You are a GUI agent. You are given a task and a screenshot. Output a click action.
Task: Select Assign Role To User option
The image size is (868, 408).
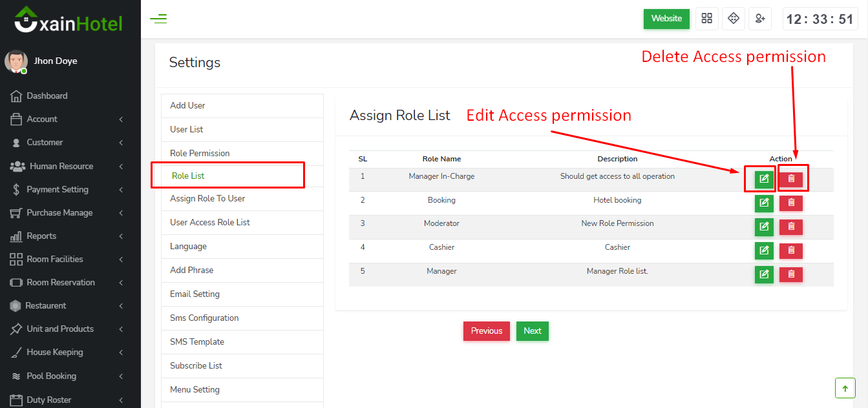(207, 198)
